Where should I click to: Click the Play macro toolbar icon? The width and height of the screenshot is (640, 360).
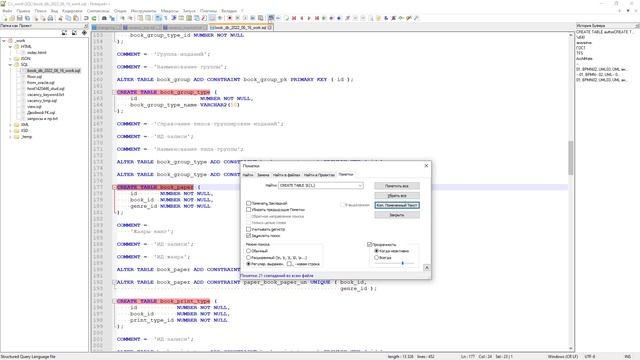(x=245, y=18)
